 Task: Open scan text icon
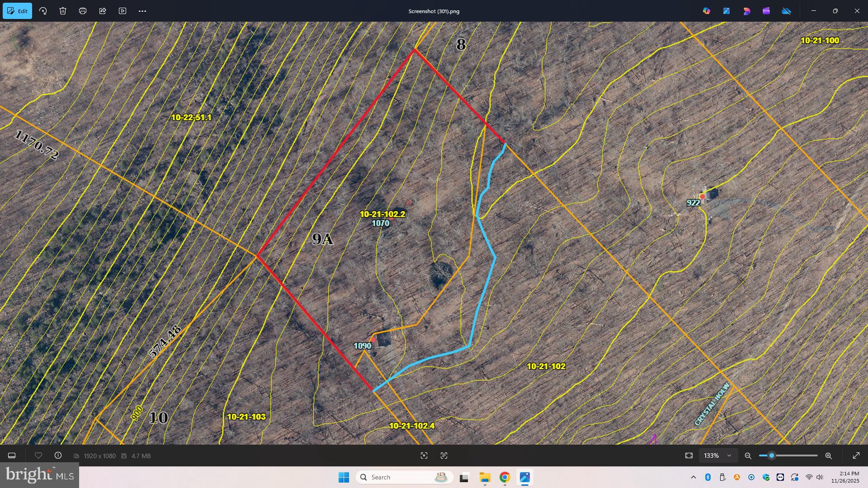pos(444,455)
